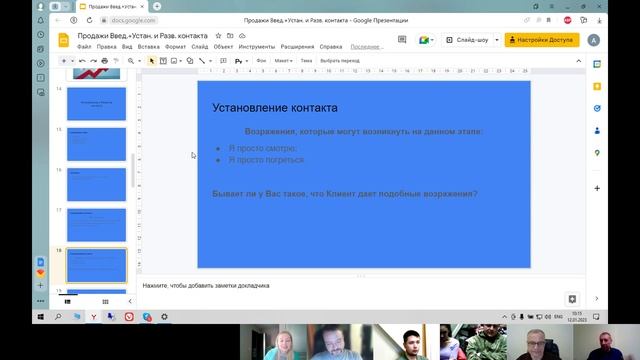This screenshot has width=640, height=360.
Task: Click the move-to-folder icon by the title
Action: point(230,36)
